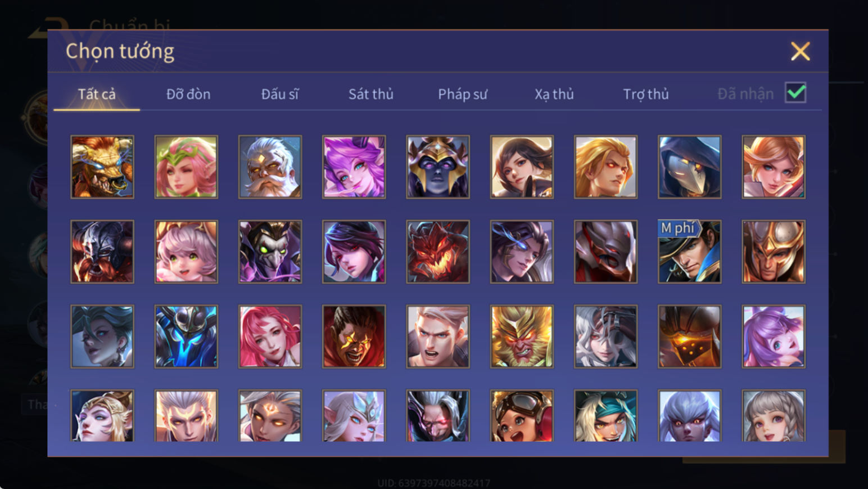Choose the red demon monster hero
868x489 pixels.
coord(438,252)
